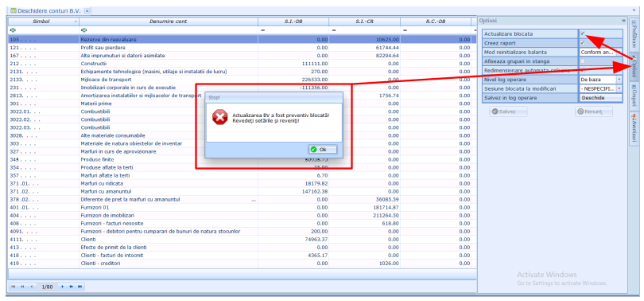Viewport: 644px width, 301px height.
Task: Pin the Optiuni panel with pushpin icon
Action: (624, 21)
